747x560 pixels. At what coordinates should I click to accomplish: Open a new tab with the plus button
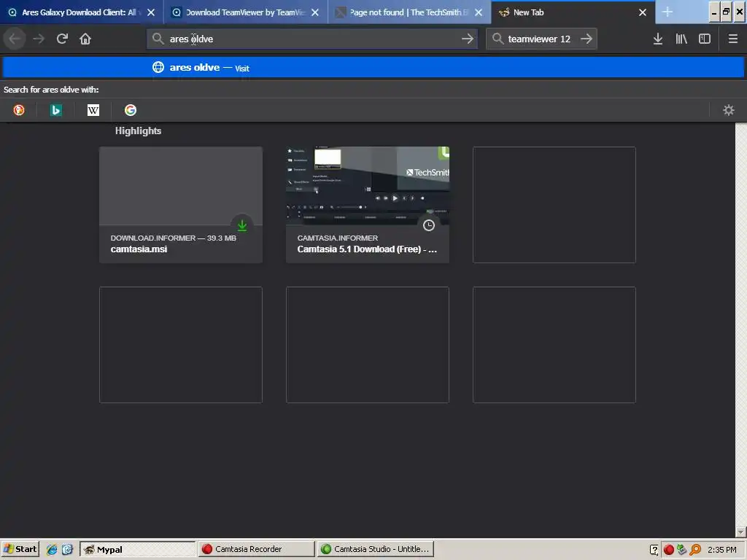point(667,12)
